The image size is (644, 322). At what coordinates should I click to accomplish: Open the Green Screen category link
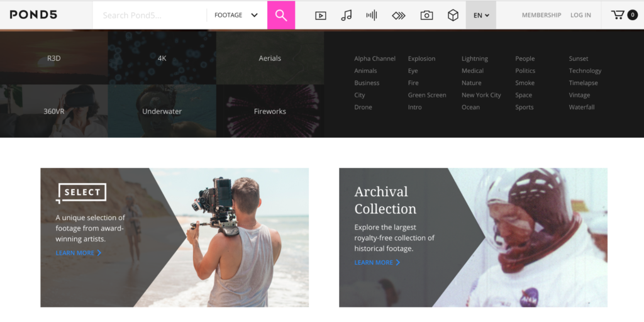(x=427, y=95)
